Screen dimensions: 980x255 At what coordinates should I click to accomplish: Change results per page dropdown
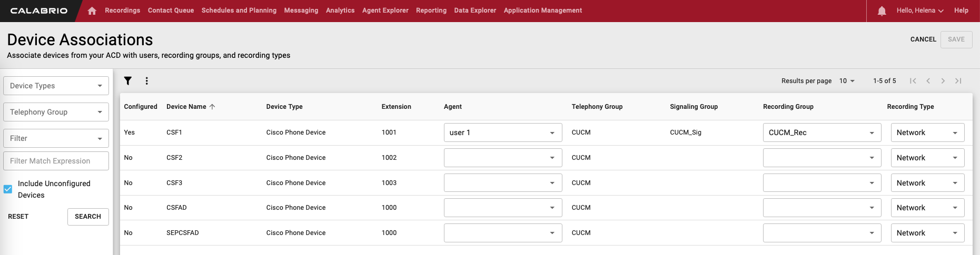(847, 81)
